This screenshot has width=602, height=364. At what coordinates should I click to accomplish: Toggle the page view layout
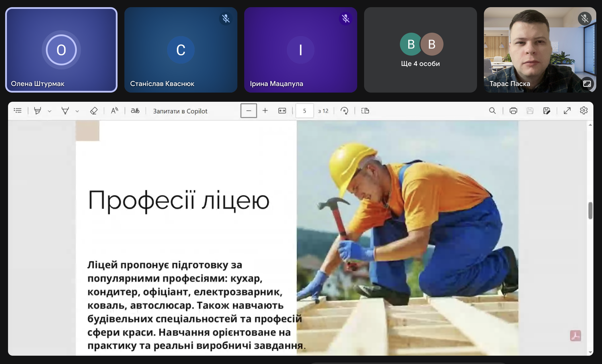tap(365, 111)
